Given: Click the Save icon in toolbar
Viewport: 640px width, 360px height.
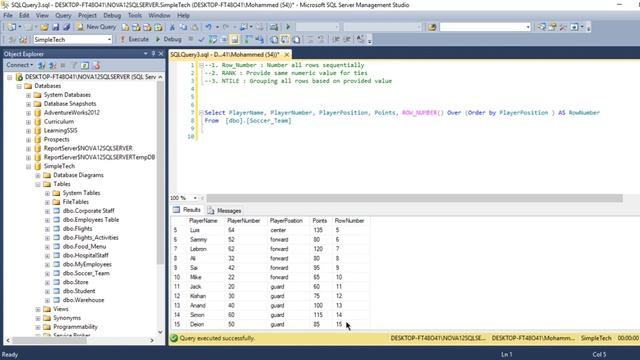Looking at the screenshot, I should coord(56,27).
